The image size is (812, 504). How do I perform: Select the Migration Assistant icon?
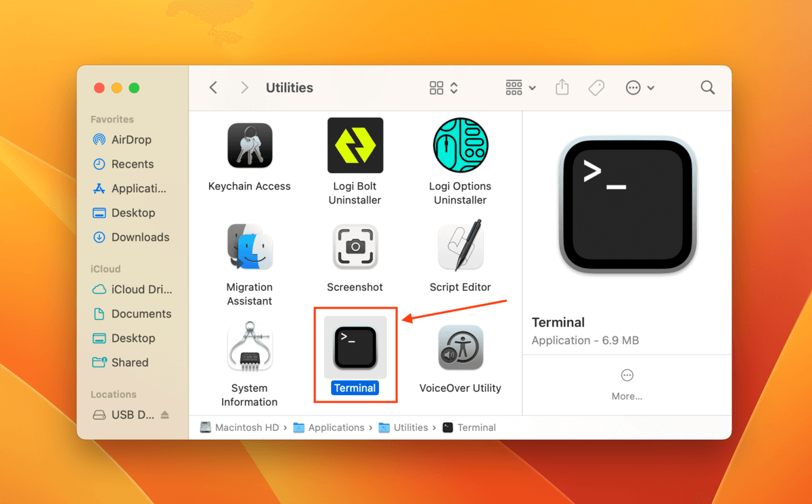[250, 246]
